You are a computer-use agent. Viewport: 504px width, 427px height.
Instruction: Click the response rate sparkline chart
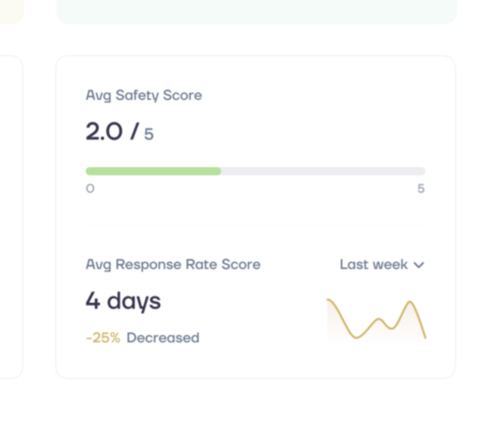pyautogui.click(x=376, y=320)
